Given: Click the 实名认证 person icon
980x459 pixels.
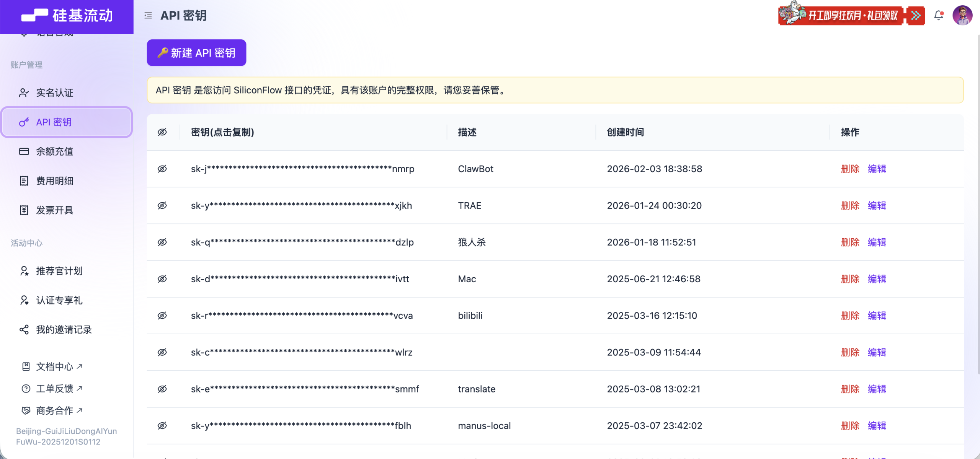Looking at the screenshot, I should click(x=24, y=93).
